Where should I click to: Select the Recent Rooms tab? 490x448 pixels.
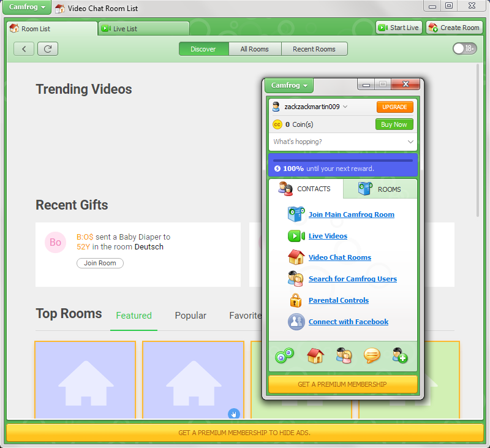[x=314, y=49]
